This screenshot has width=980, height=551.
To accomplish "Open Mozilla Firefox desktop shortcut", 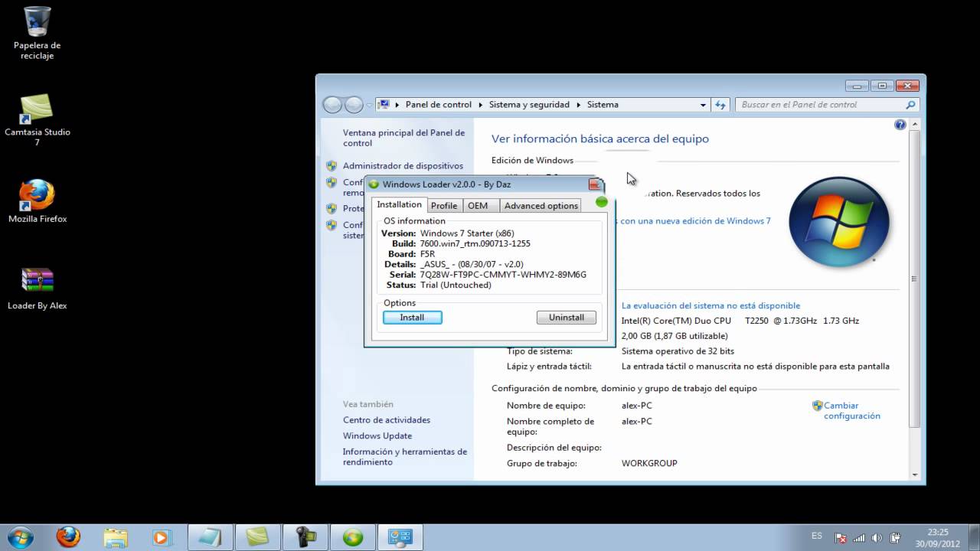I will 38,201.
